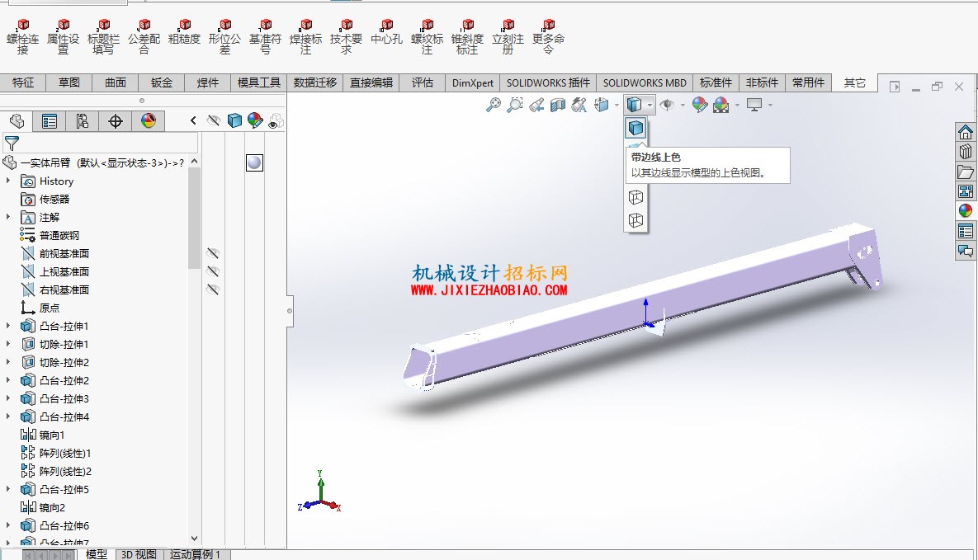Image resolution: width=978 pixels, height=560 pixels.
Task: Click the display mode column cube icon
Action: (234, 121)
